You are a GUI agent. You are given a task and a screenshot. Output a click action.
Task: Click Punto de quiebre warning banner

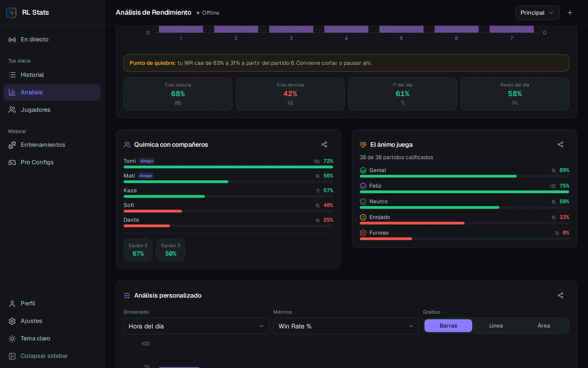[x=346, y=63]
